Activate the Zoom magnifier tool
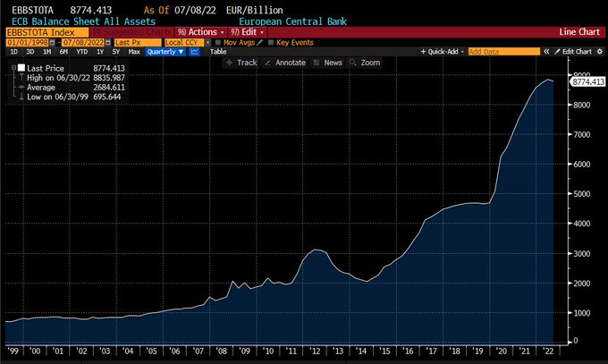The image size is (608, 364). click(x=365, y=63)
